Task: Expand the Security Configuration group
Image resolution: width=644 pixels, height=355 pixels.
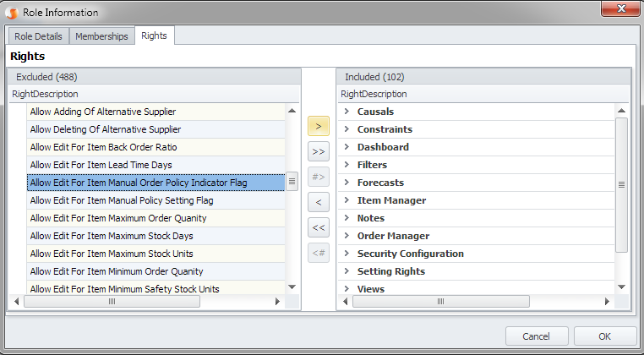Action: pyautogui.click(x=347, y=254)
